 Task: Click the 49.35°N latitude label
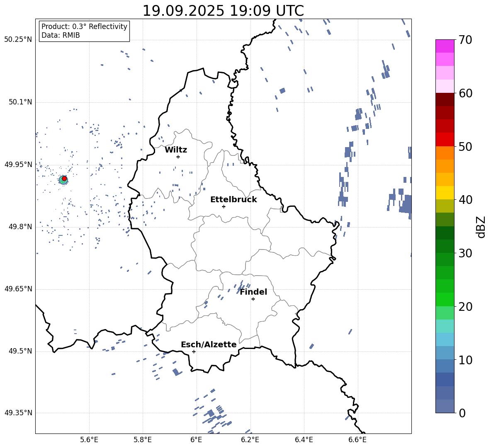tap(18, 413)
